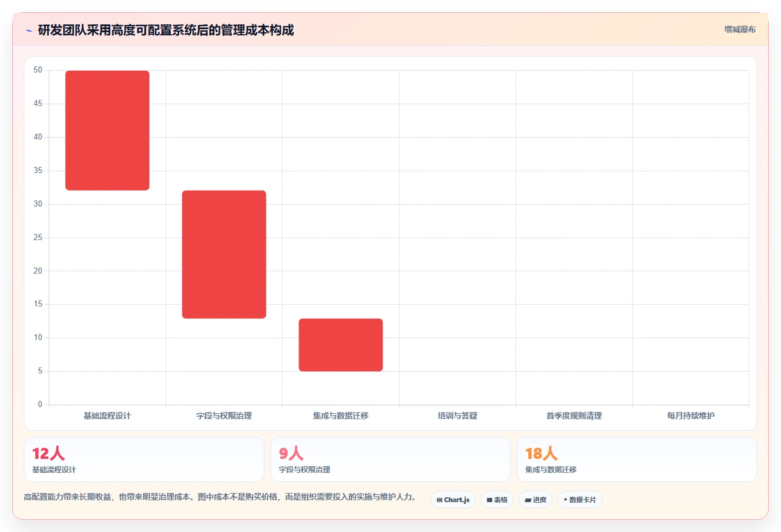Click the x-axis label 培训与答疑

tap(458, 416)
